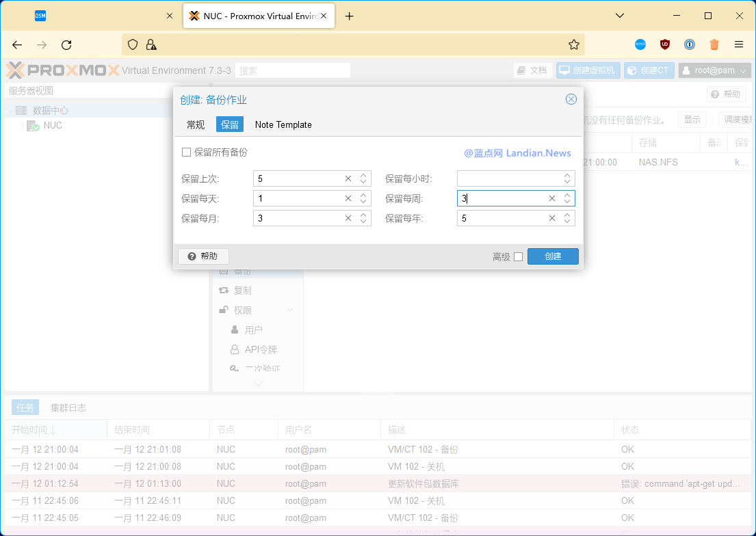The width and height of the screenshot is (756, 536).
Task: Close the backup job dialog via X icon
Action: tap(571, 100)
